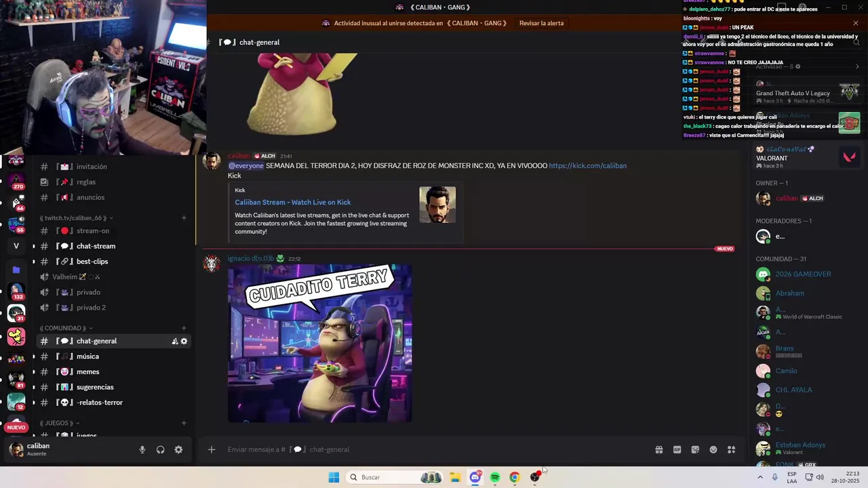The width and height of the screenshot is (868, 488).
Task: Open the emoji picker
Action: click(x=713, y=449)
